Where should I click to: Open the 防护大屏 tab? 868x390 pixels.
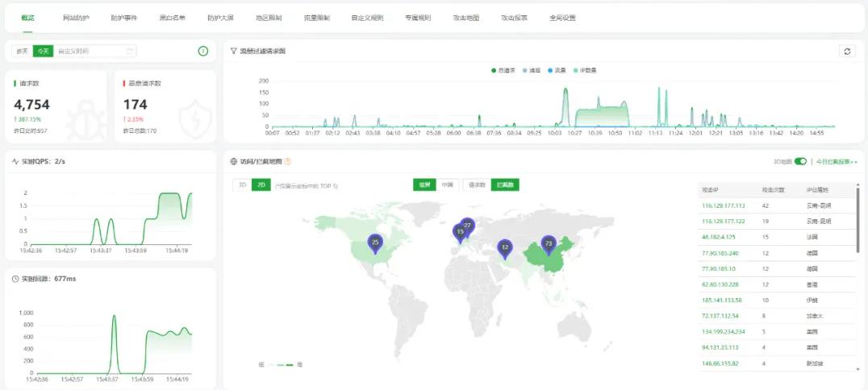pos(220,18)
